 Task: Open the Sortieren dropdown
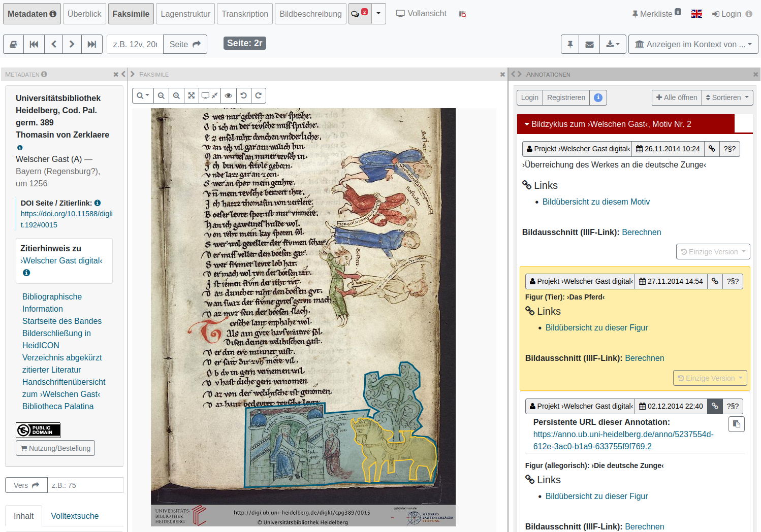727,97
